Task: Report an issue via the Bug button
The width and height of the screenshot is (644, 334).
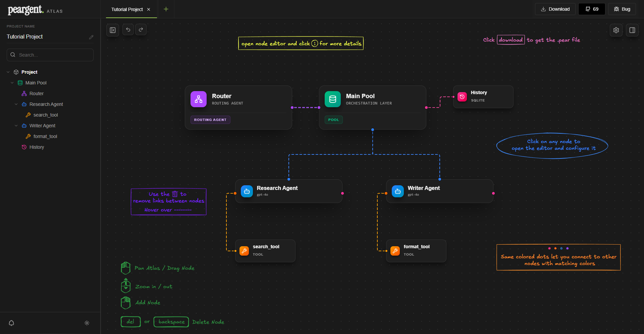Action: pyautogui.click(x=622, y=9)
